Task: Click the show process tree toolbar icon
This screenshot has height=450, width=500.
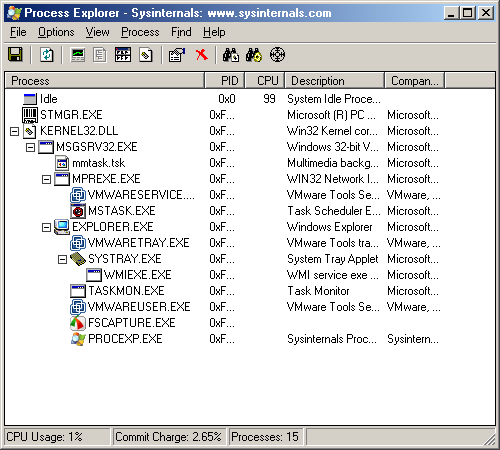Action: point(100,55)
